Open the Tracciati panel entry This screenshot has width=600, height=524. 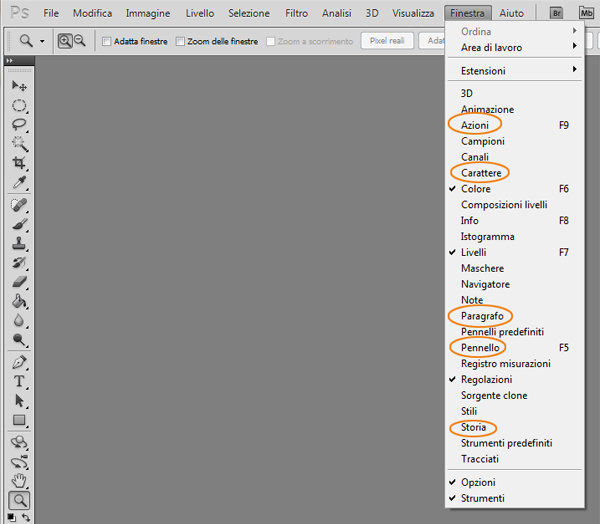[515, 459]
